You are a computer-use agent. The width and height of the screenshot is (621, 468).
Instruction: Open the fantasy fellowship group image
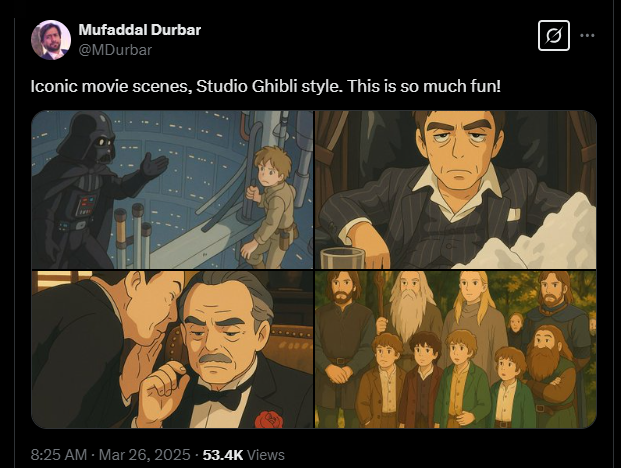(x=456, y=349)
